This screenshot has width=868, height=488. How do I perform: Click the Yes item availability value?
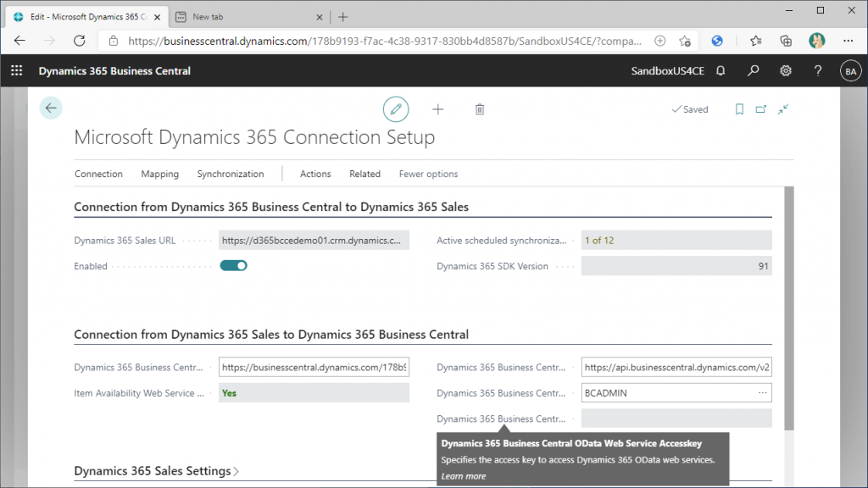[x=229, y=393]
